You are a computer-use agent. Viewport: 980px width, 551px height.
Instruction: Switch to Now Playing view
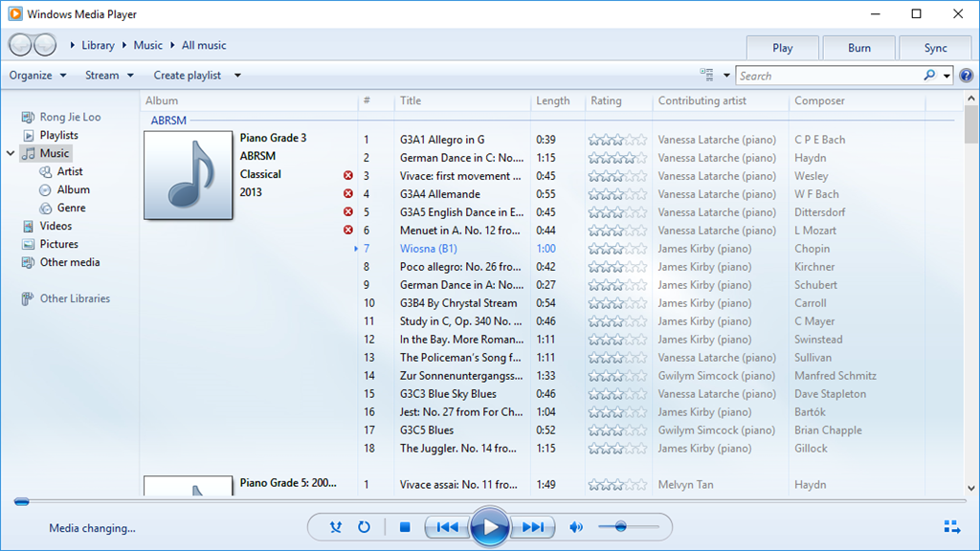click(952, 527)
